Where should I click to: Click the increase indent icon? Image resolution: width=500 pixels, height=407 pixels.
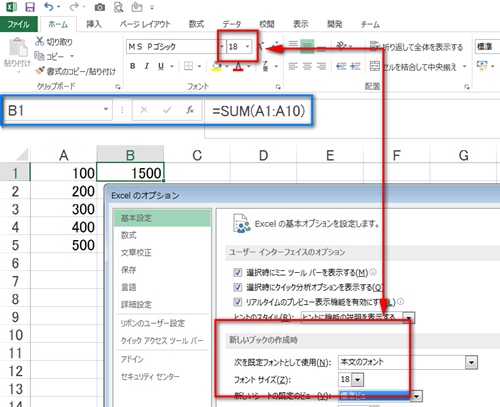click(x=355, y=66)
